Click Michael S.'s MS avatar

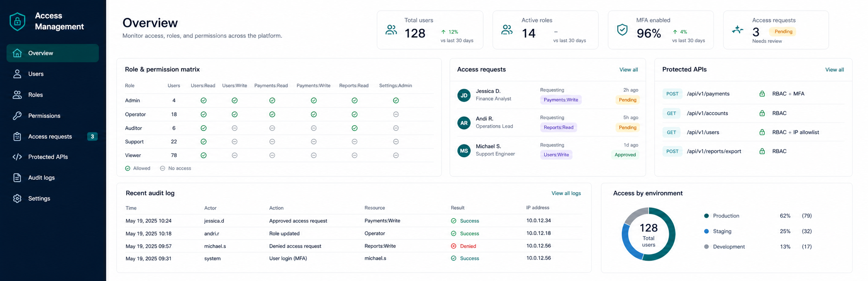click(x=464, y=151)
